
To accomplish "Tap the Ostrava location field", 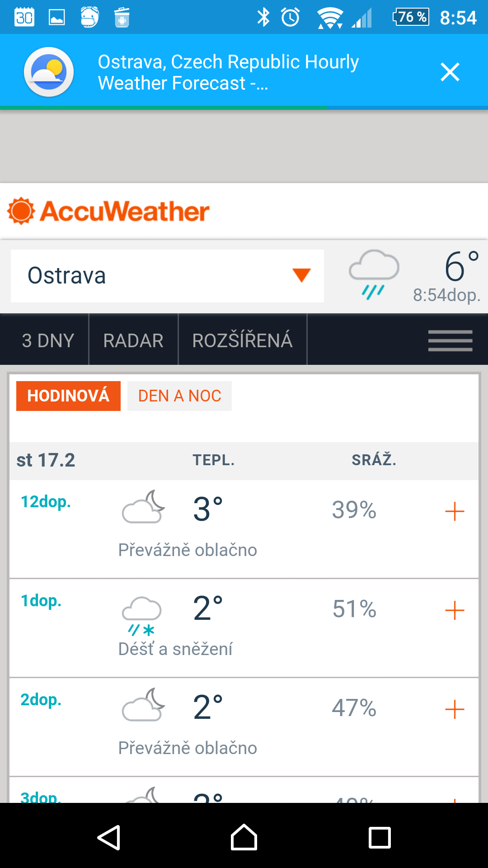I will (167, 276).
